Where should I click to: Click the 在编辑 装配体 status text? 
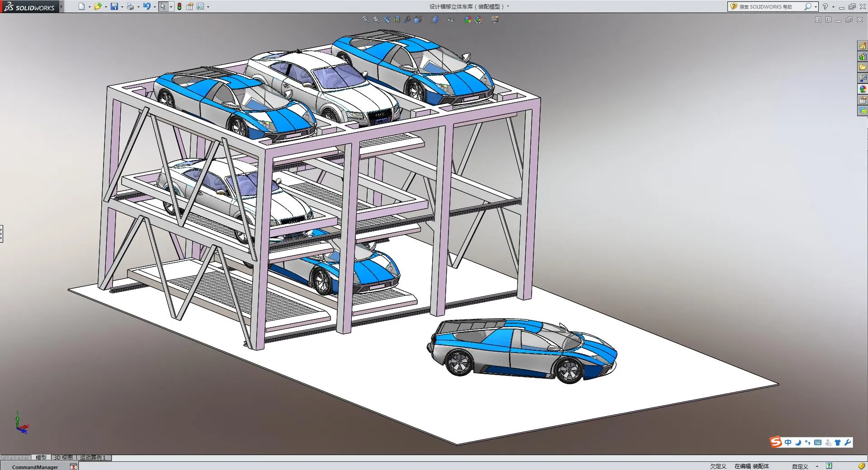[751, 466]
